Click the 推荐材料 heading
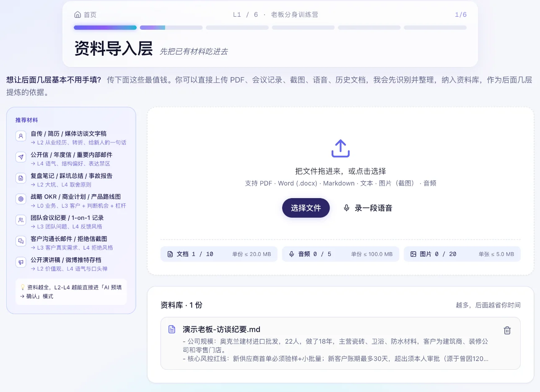Viewport: 540px width, 392px height. (27, 120)
